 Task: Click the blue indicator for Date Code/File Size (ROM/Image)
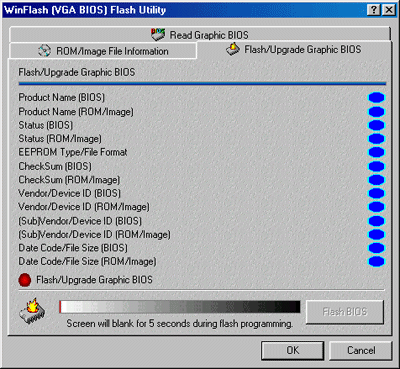[376, 262]
